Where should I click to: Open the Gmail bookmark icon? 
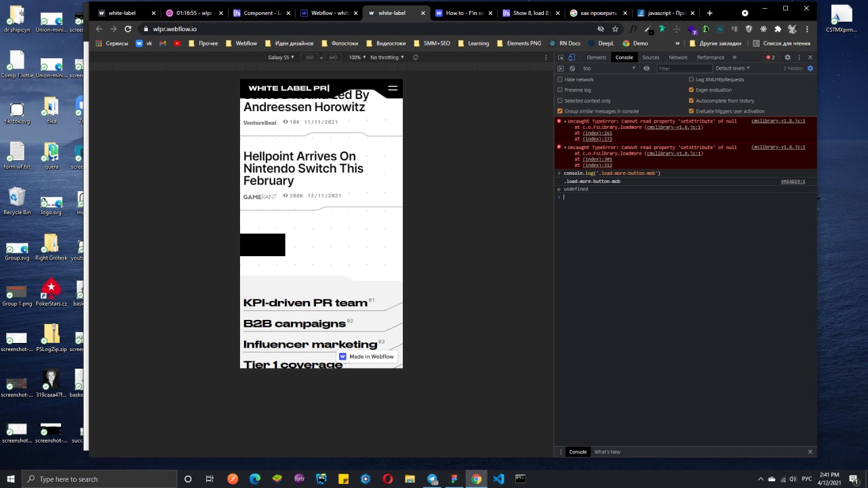point(163,43)
